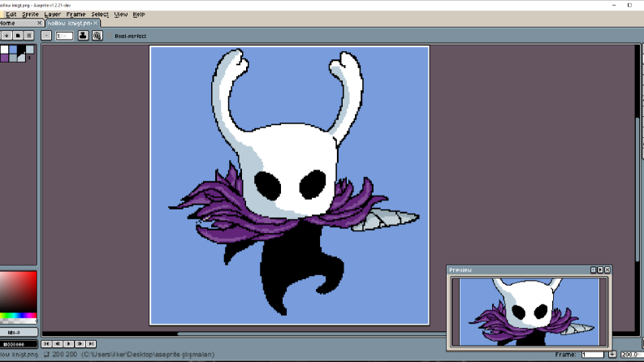
Task: Close the Preview window
Action: (x=607, y=269)
